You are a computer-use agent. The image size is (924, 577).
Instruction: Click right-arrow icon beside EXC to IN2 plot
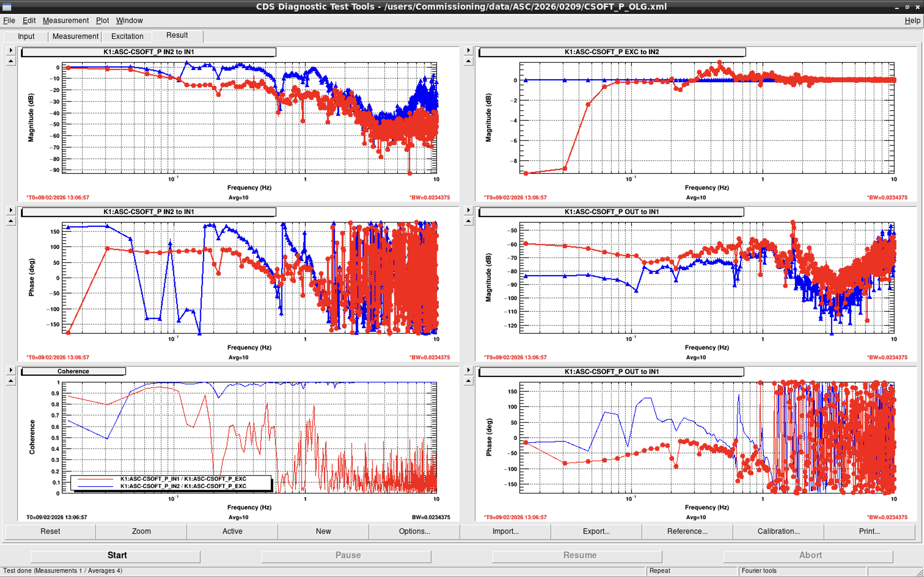click(x=468, y=50)
